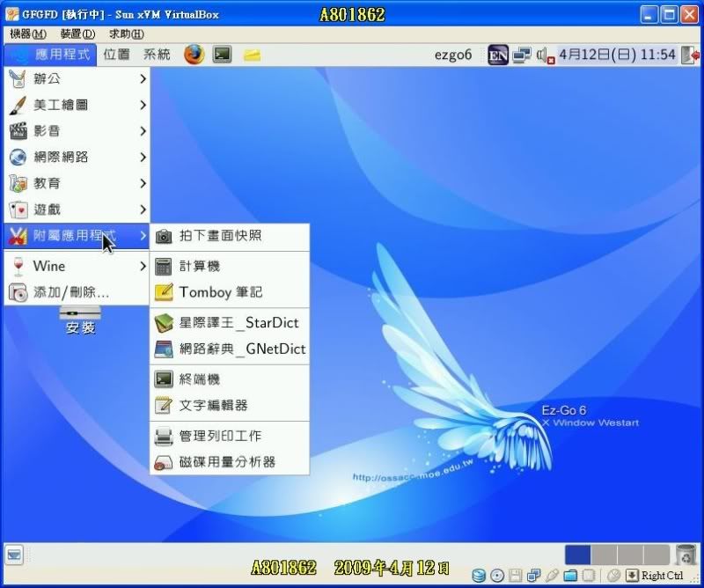Click the VirtualBox CD status icon
The image size is (704, 588).
497,576
